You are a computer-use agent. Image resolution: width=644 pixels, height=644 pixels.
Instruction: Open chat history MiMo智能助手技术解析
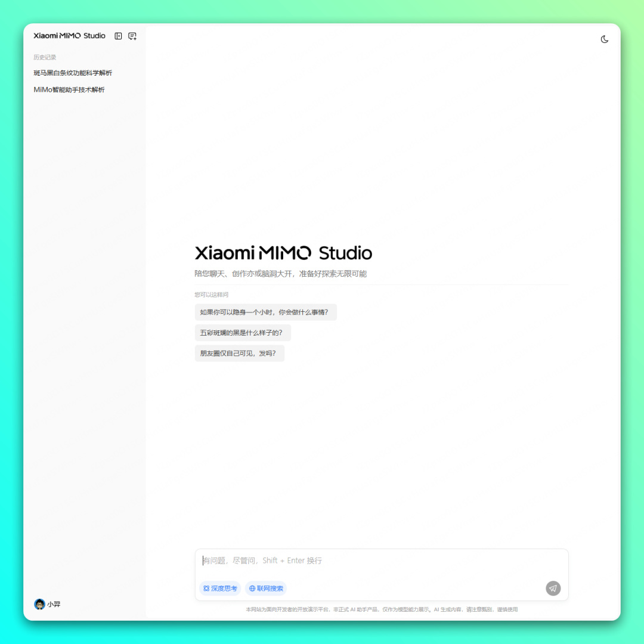(x=70, y=89)
